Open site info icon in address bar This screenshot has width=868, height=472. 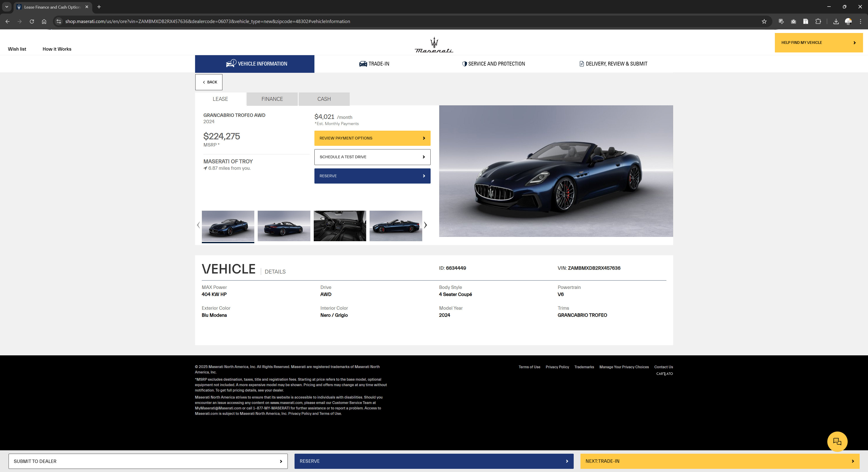click(59, 21)
